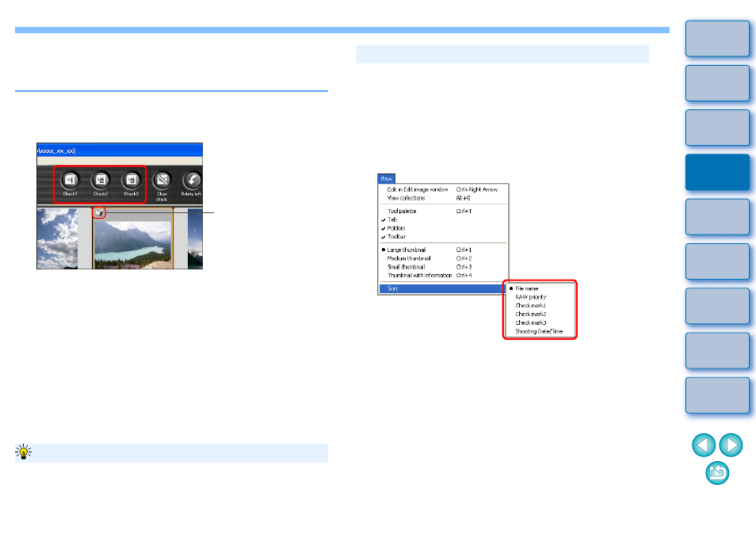Image resolution: width=756 pixels, height=534 pixels.
Task: Go to the previous page with the left arrow
Action: pos(704,444)
